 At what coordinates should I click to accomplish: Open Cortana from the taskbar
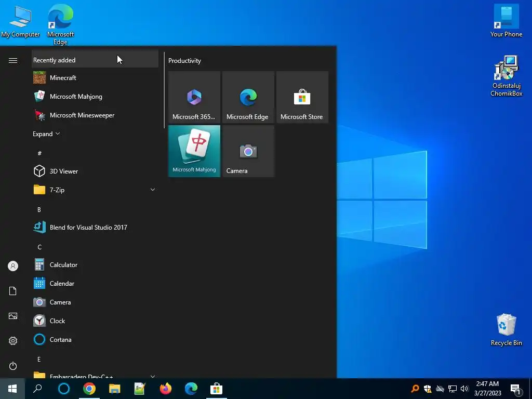pyautogui.click(x=64, y=389)
